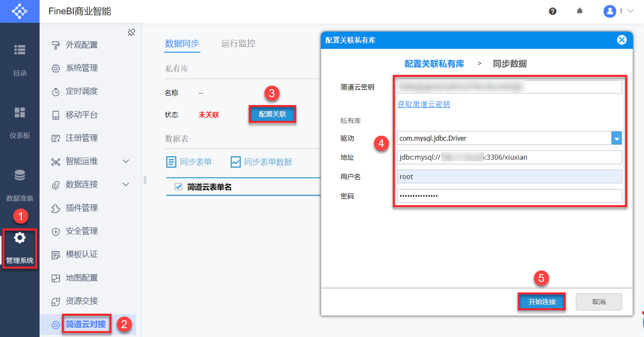Click 同步表单数据 text button

tap(268, 162)
